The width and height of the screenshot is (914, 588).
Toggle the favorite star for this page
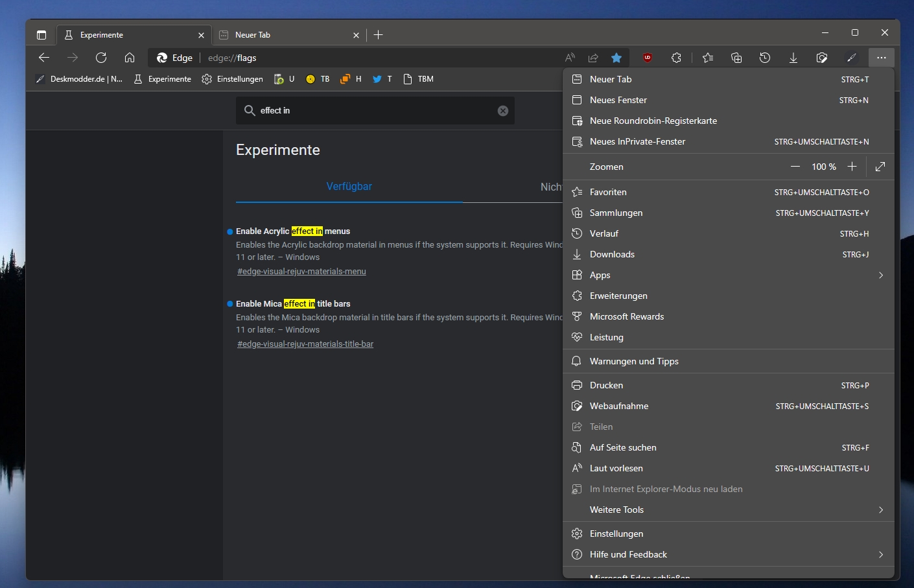coord(616,58)
